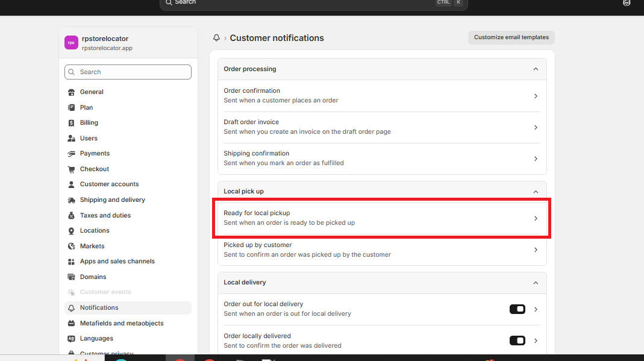Open Ready for local pickup notification
The image size is (644, 361).
pos(382,218)
